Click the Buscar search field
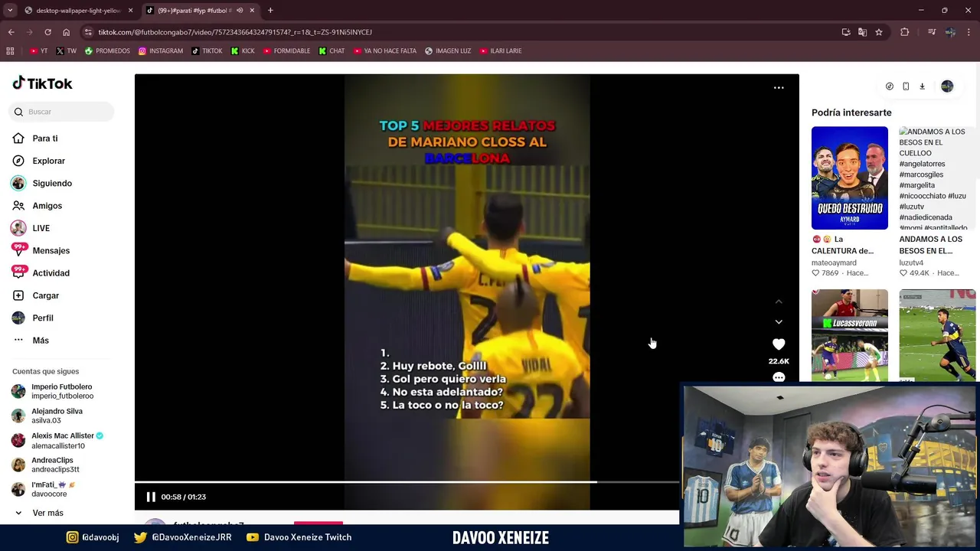Viewport: 980px width, 551px height. (x=62, y=112)
